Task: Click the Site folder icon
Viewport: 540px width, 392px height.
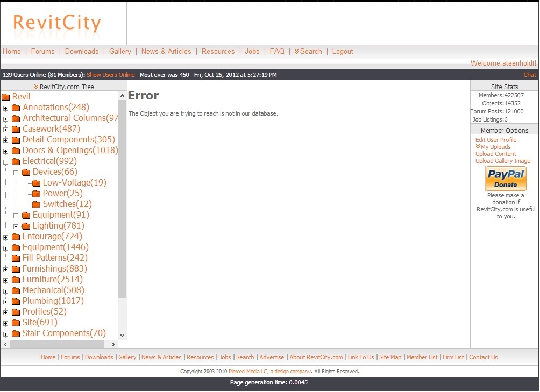Action: pyautogui.click(x=16, y=323)
